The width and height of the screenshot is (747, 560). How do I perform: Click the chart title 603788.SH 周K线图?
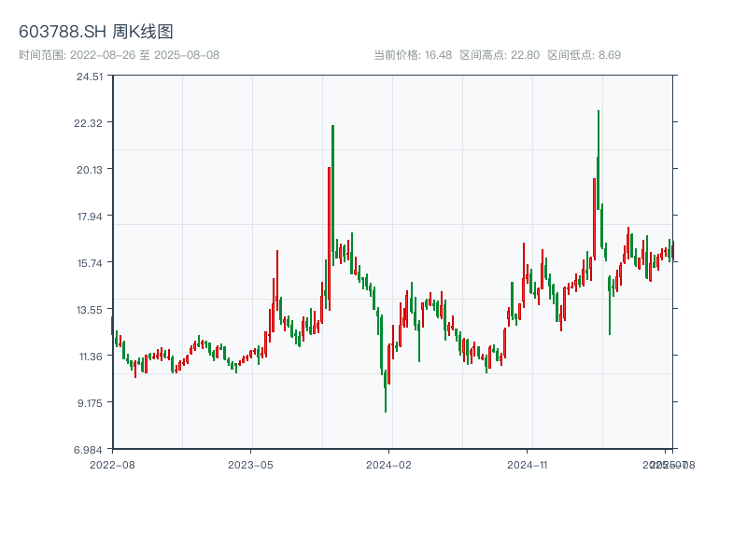tap(96, 33)
